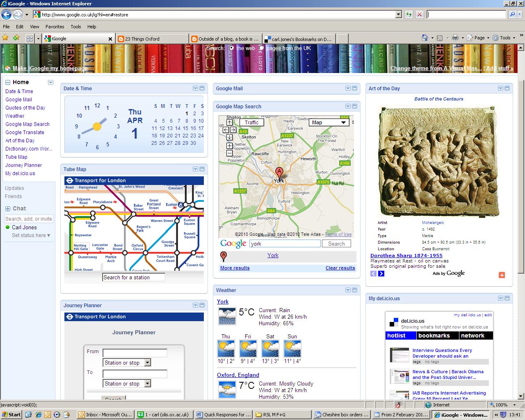525x420 pixels.
Task: Open the Google Mail gadget menu arrow
Action: click(348, 88)
